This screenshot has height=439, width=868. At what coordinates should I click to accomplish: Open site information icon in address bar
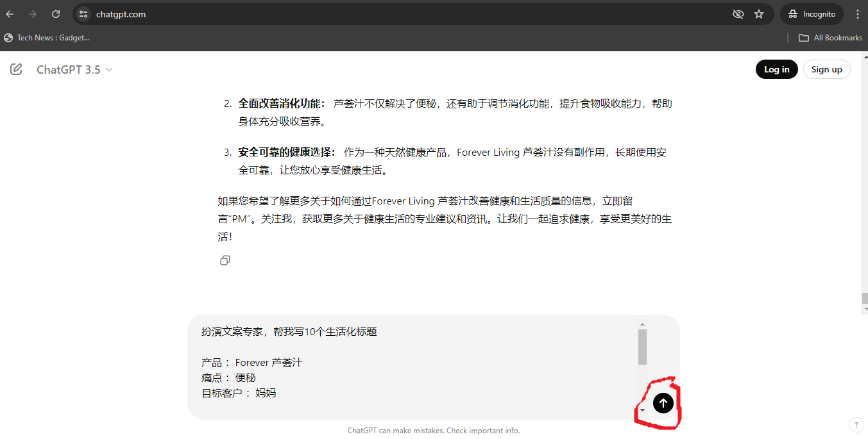pos(83,14)
